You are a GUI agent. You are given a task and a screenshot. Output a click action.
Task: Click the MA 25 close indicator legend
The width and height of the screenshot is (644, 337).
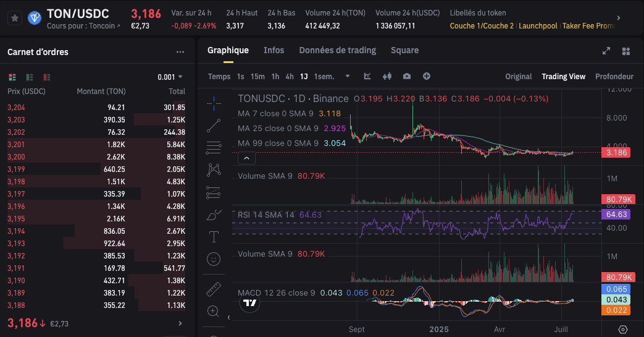tap(291, 129)
